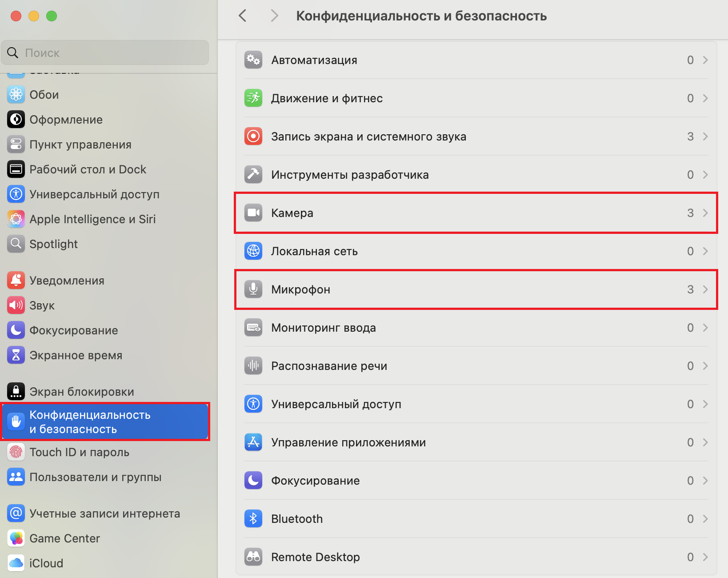Expand the Автоматизация row chevron

pyautogui.click(x=705, y=60)
